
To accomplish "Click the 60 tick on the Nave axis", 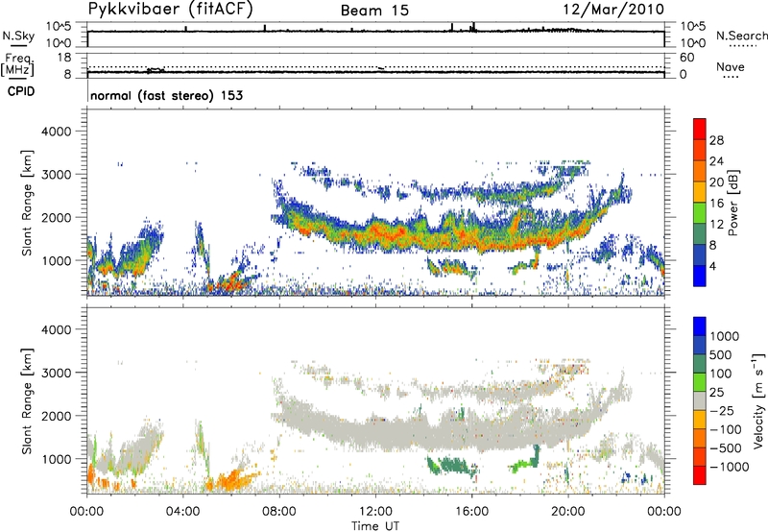I will (686, 58).
